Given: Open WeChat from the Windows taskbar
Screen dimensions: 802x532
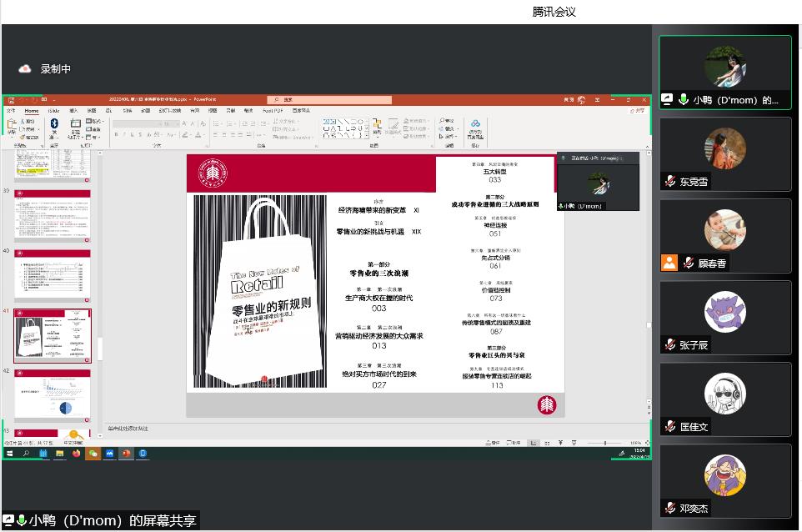Looking at the screenshot, I should pyautogui.click(x=93, y=454).
